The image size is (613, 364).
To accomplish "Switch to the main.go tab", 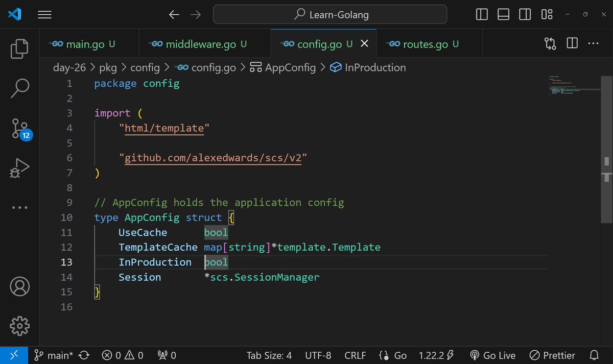I will (x=89, y=44).
